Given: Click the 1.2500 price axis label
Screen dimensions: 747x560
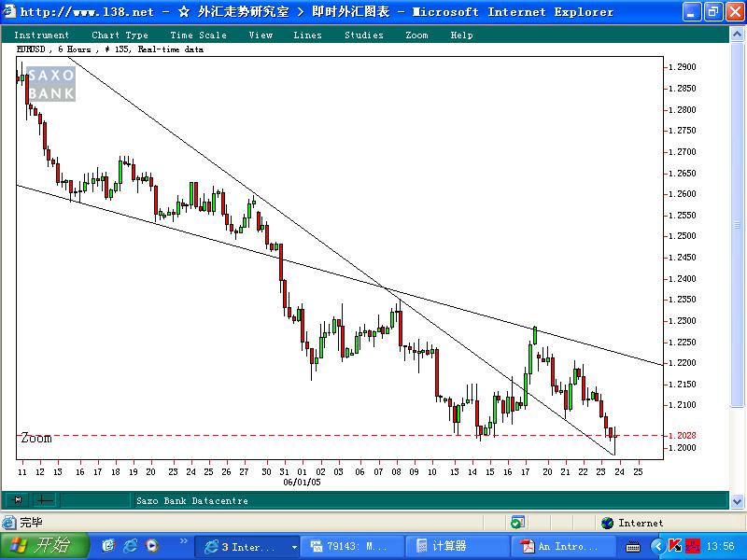Looking at the screenshot, I should (683, 236).
